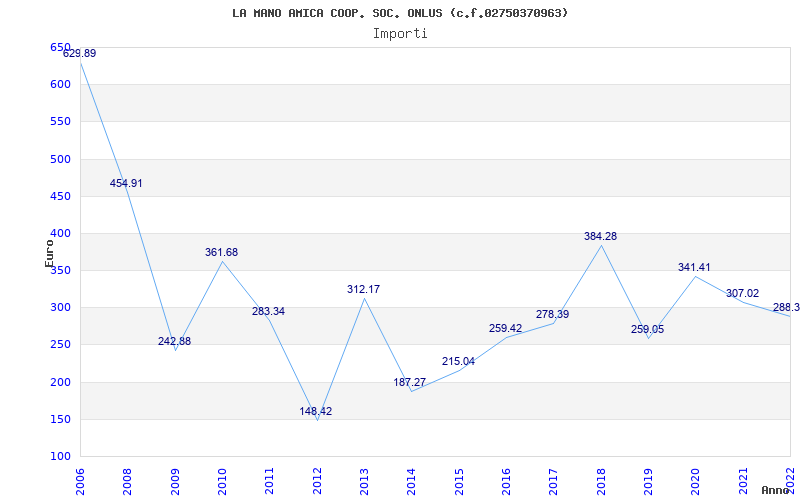
Task: Click year 2019 on x-axis
Action: tap(648, 481)
